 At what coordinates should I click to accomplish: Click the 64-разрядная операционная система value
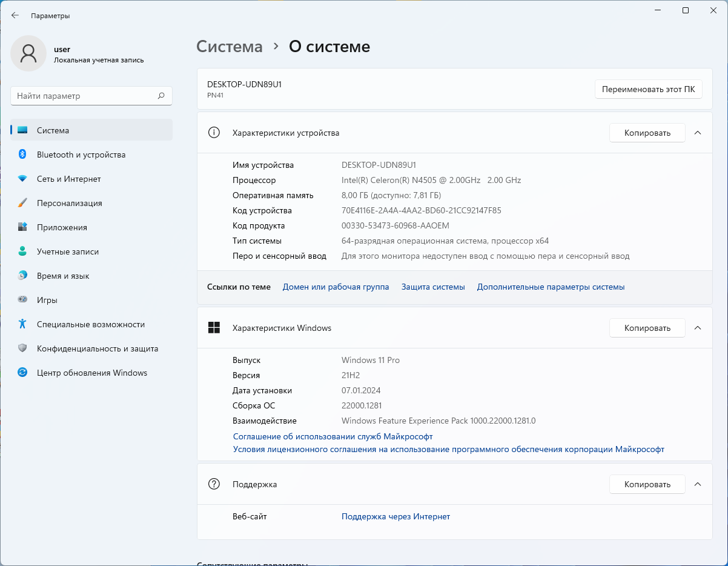445,241
